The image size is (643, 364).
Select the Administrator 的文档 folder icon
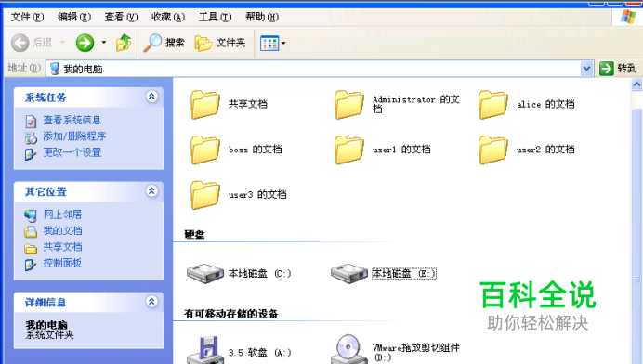(x=349, y=105)
